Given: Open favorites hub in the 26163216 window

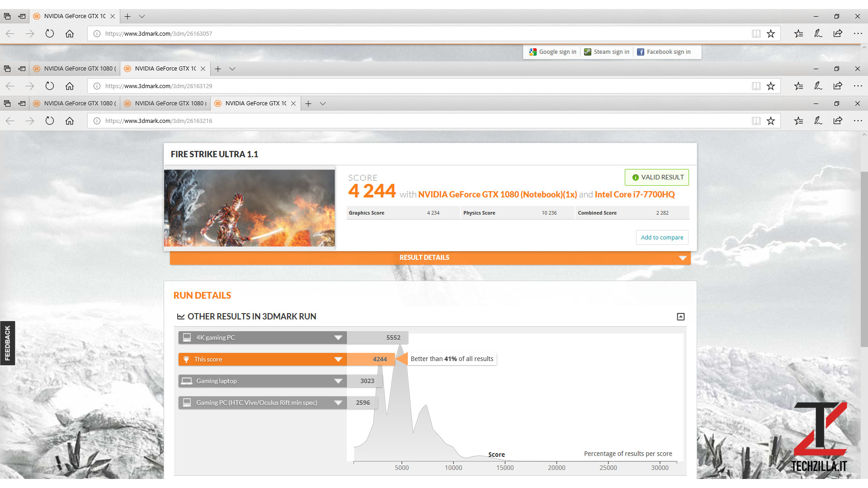Looking at the screenshot, I should click(x=798, y=121).
